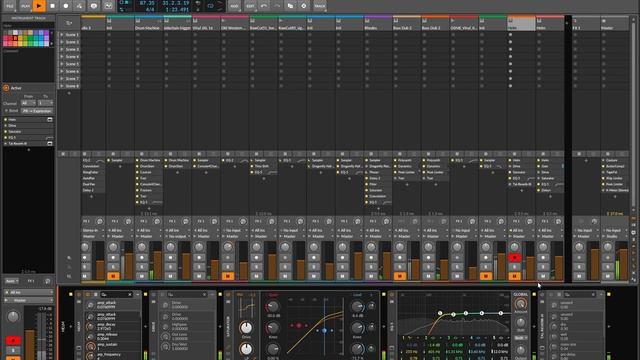The width and height of the screenshot is (640, 360).
Task: Solo the sidechain trigger track
Action: tap(171, 267)
